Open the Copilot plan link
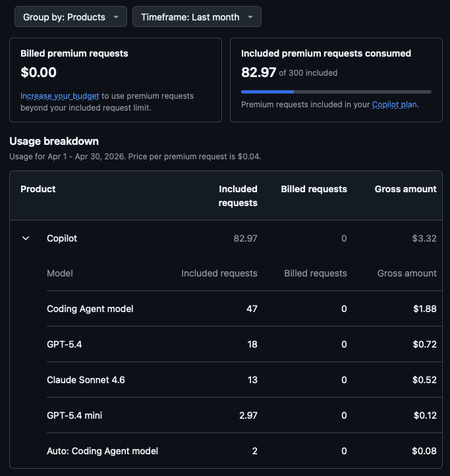This screenshot has width=450, height=476. click(x=394, y=105)
